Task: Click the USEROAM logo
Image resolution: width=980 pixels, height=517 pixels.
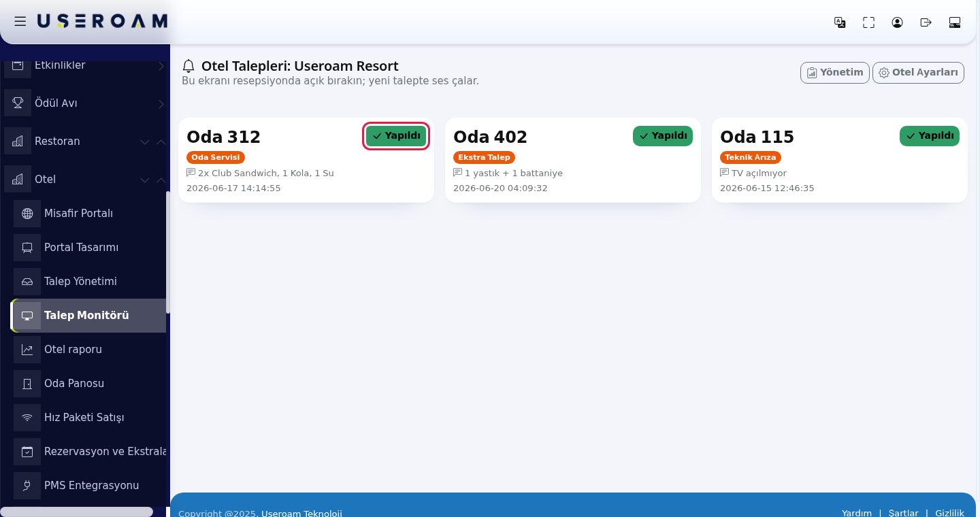Action: click(x=102, y=21)
